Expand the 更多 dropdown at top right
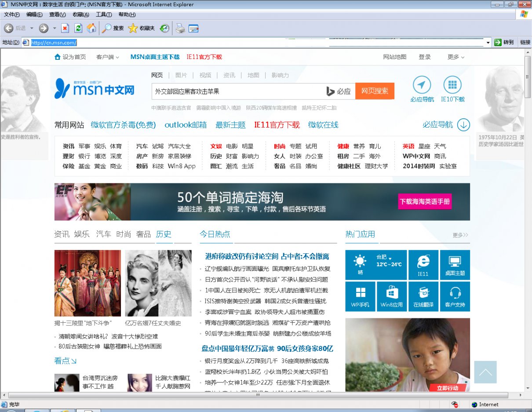This screenshot has width=532, height=412. click(x=456, y=57)
